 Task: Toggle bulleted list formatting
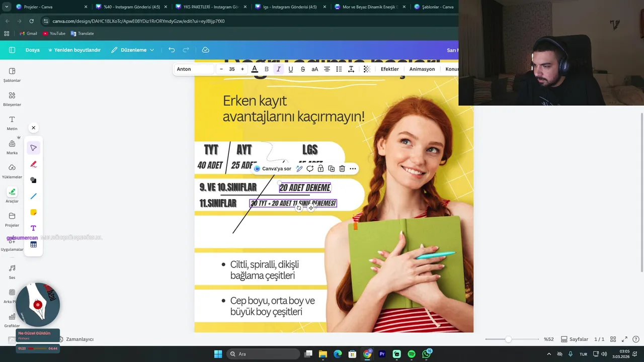339,69
